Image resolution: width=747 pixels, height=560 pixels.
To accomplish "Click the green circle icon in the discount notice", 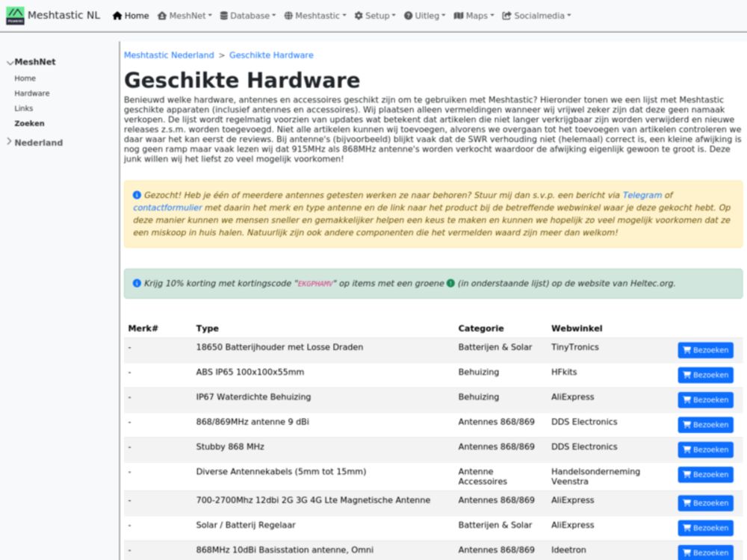I will (450, 283).
